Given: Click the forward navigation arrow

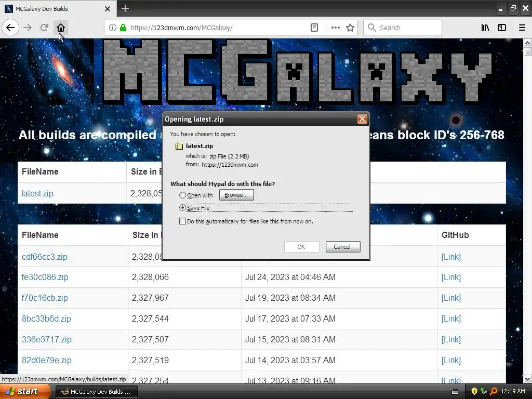Looking at the screenshot, I should coord(28,28).
